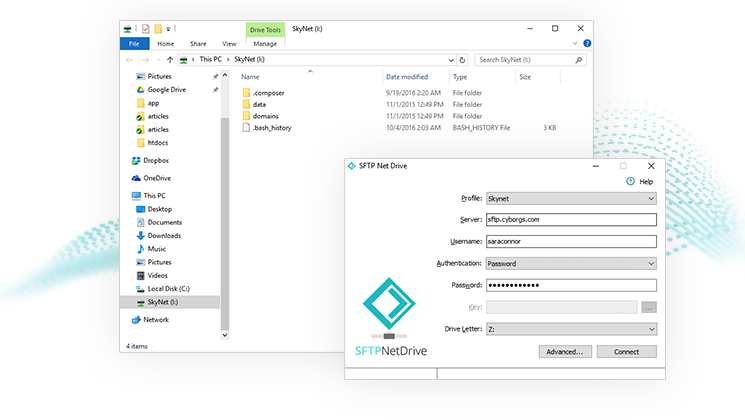Image resolution: width=745 pixels, height=420 pixels.
Task: Open Music under This PC
Action: click(156, 249)
